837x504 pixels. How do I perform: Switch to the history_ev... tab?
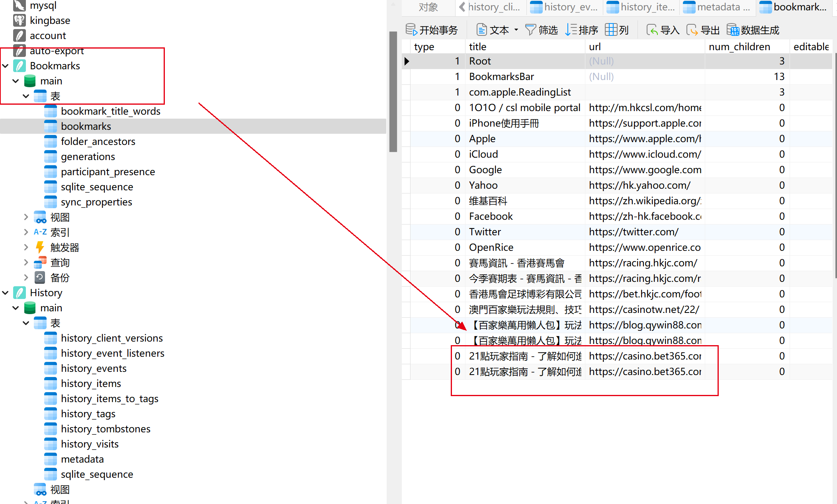tap(565, 7)
